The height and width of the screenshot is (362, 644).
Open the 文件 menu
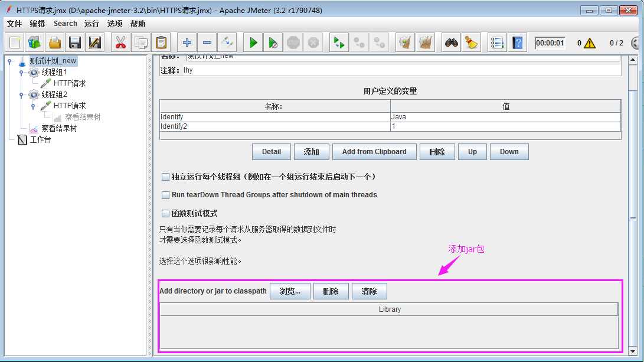pos(14,24)
